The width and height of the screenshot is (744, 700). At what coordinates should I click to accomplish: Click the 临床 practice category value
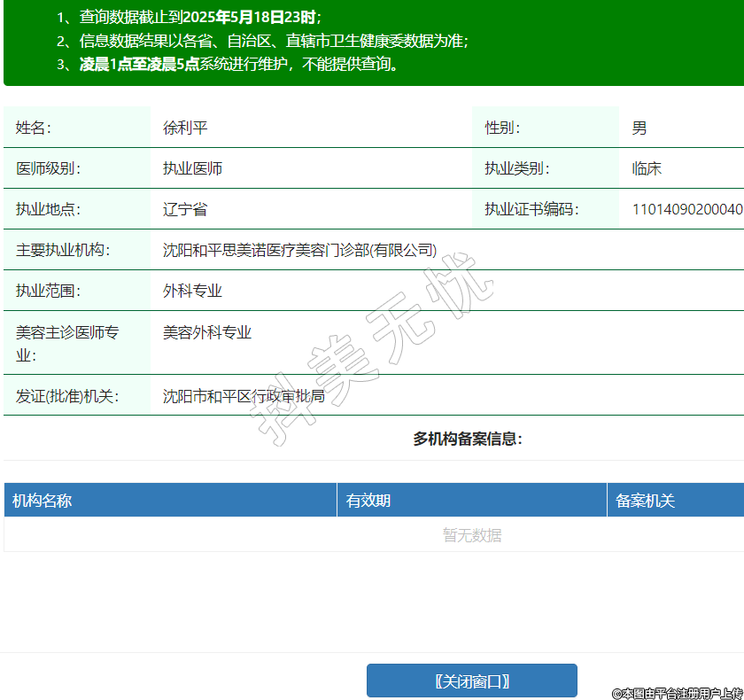tap(647, 168)
